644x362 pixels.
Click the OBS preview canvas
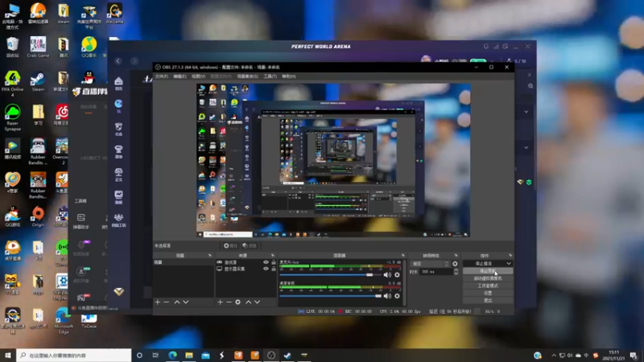tap(333, 160)
